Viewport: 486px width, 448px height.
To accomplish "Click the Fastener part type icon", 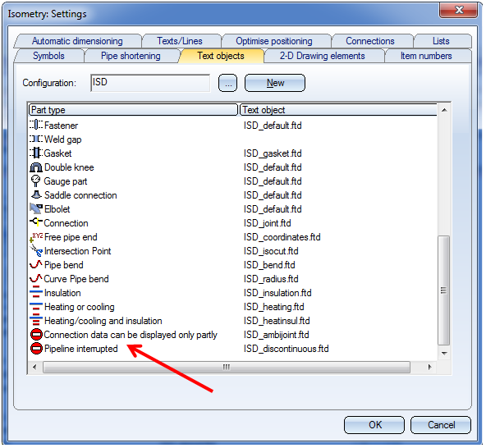I will pyautogui.click(x=36, y=126).
